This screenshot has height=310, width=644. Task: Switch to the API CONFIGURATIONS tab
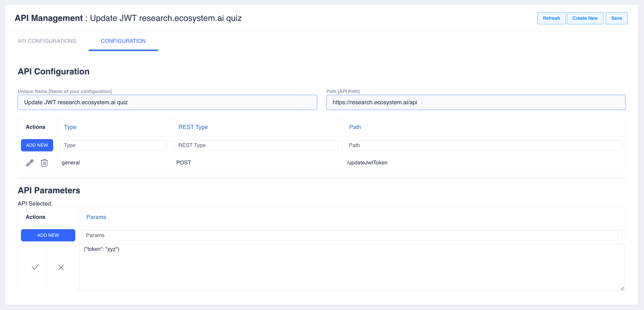click(47, 41)
